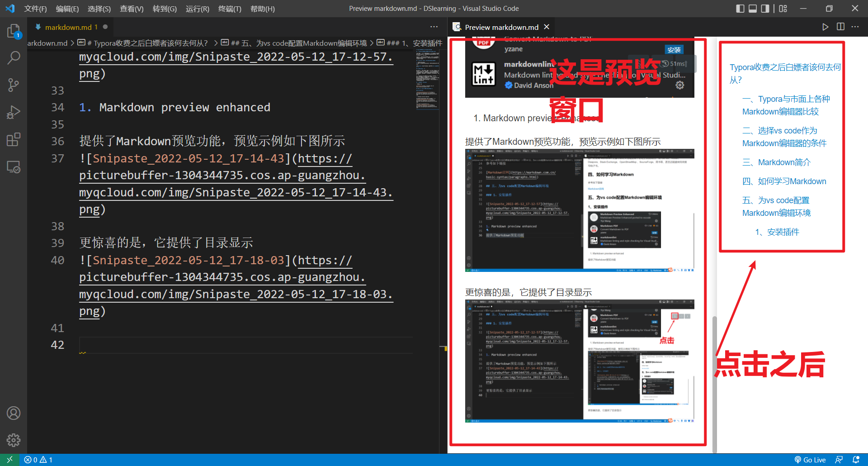Open the Explorer view in activity bar
Image resolution: width=868 pixels, height=466 pixels.
click(x=14, y=31)
